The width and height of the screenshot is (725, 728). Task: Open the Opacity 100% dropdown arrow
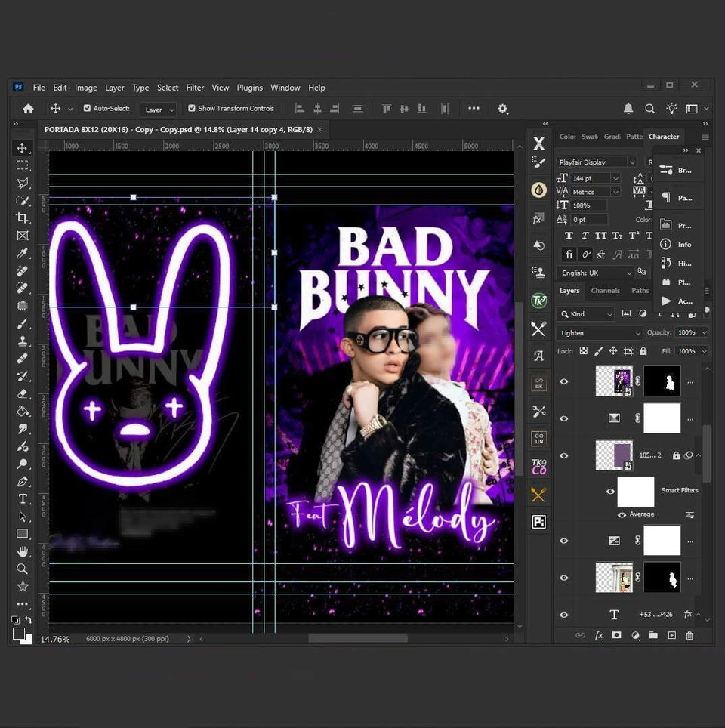704,333
